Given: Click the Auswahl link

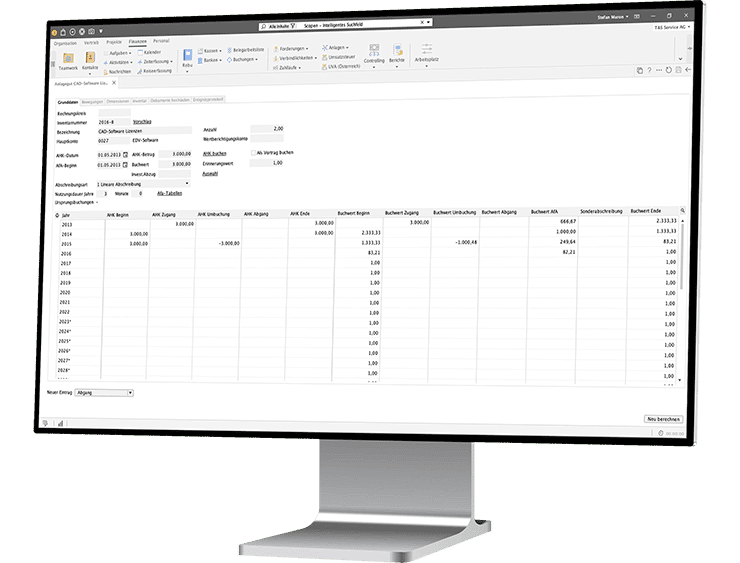Looking at the screenshot, I should point(210,174).
